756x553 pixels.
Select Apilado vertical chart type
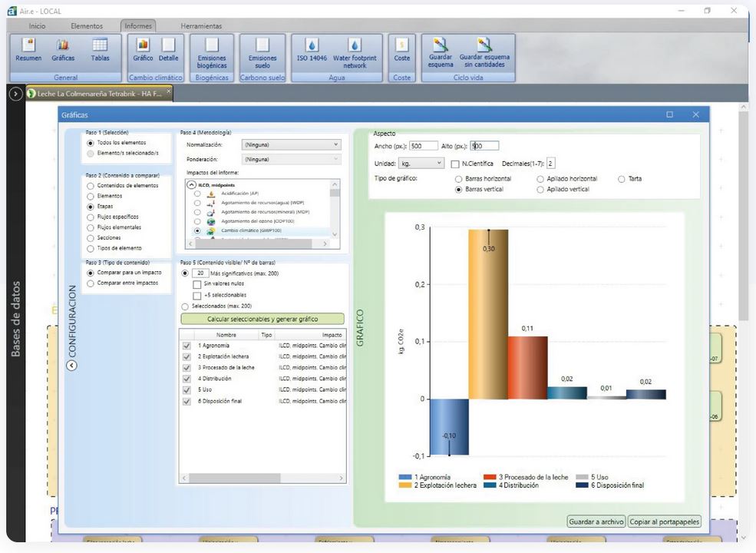coord(540,190)
